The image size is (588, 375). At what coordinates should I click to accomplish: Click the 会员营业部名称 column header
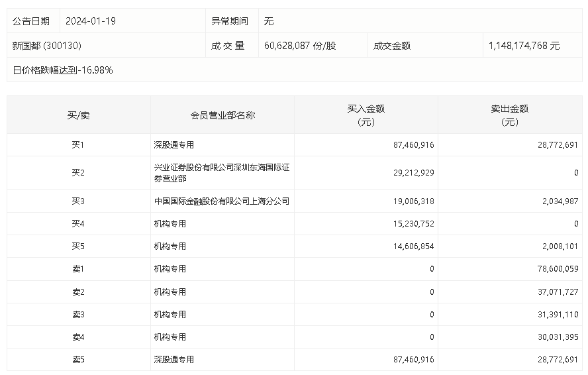point(222,115)
